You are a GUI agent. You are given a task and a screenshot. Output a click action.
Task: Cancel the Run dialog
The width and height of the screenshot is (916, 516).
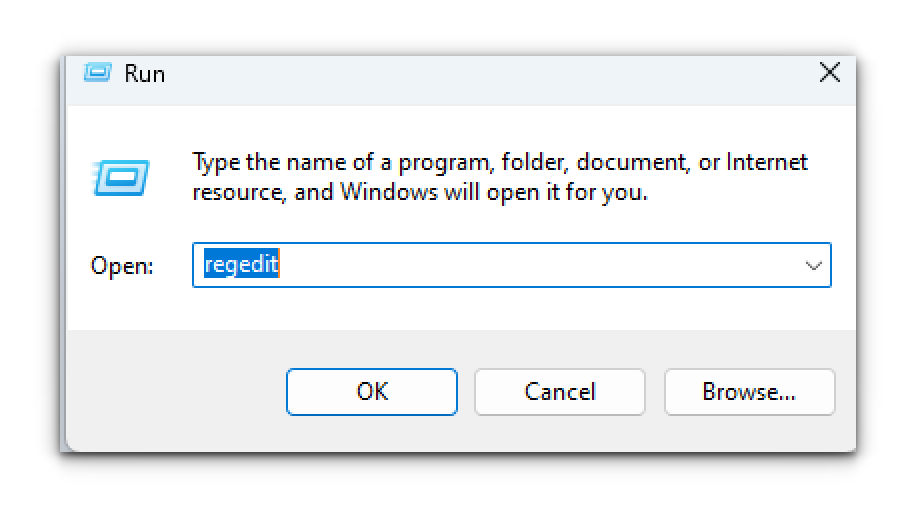(560, 392)
